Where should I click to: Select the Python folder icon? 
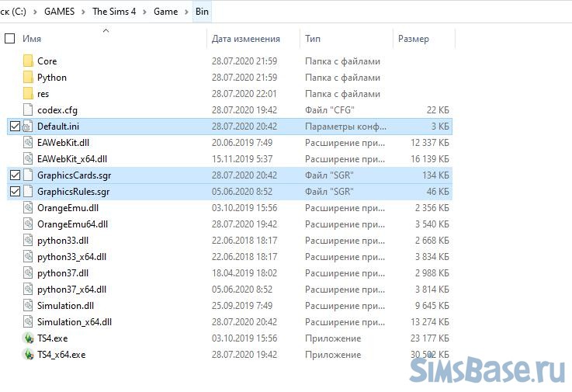tap(29, 78)
